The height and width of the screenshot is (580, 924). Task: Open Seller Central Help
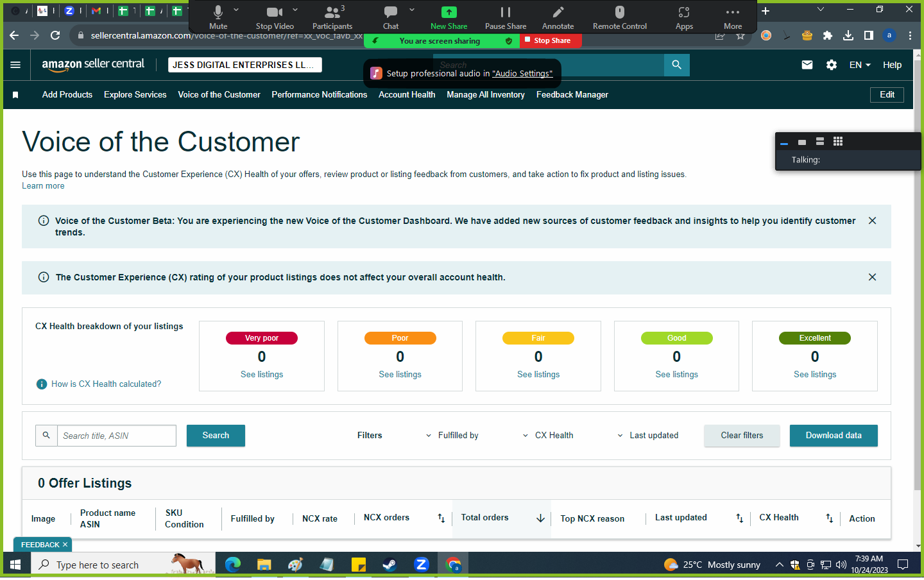pos(892,65)
